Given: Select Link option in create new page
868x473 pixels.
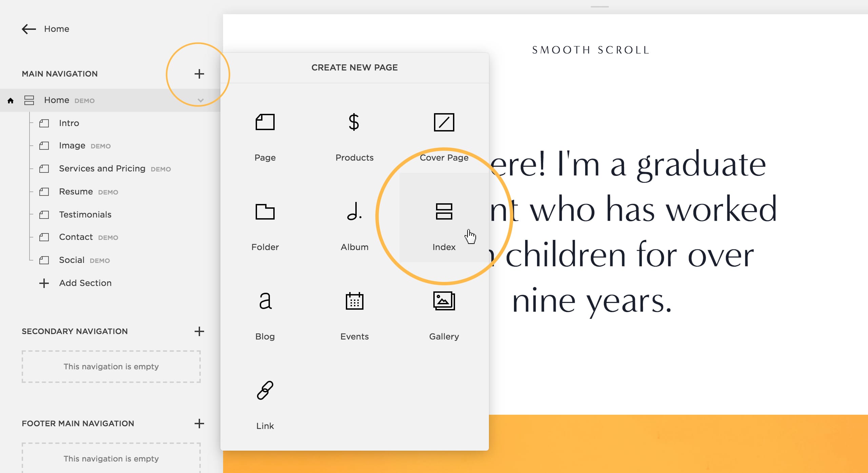Looking at the screenshot, I should pos(265,404).
